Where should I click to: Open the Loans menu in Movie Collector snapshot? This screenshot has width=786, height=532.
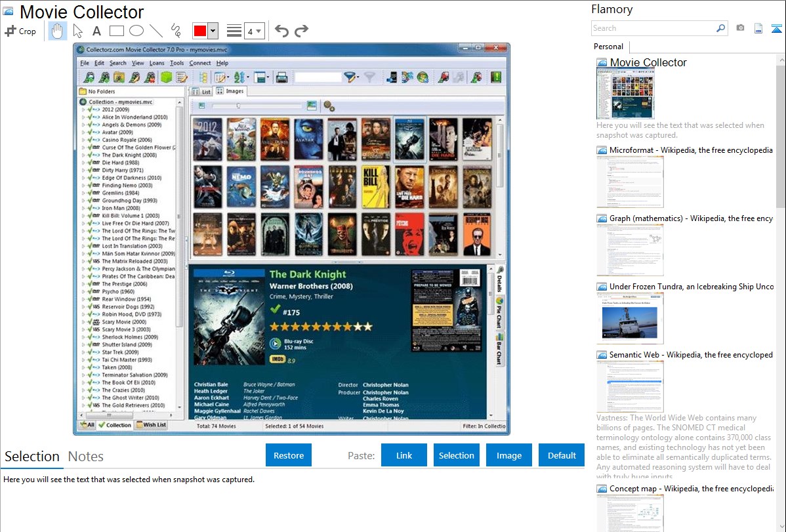(x=157, y=63)
